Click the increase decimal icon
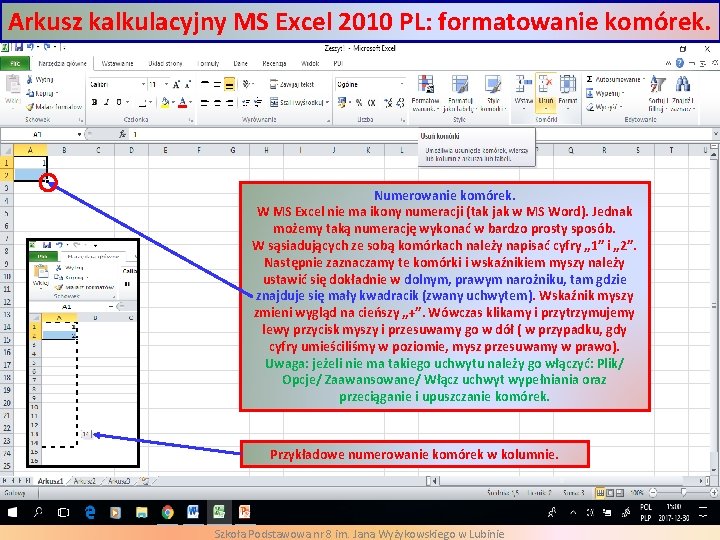Viewport: 720px width, 540px height. tap(388, 103)
